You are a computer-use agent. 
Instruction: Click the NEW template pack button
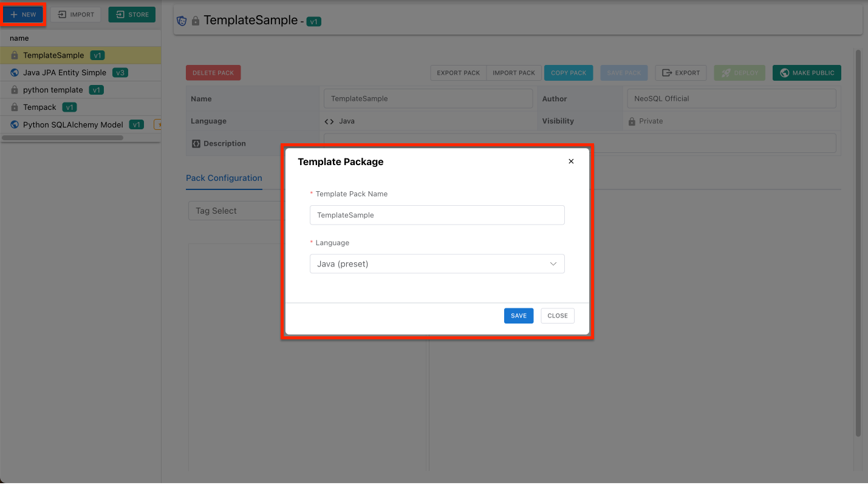point(23,15)
